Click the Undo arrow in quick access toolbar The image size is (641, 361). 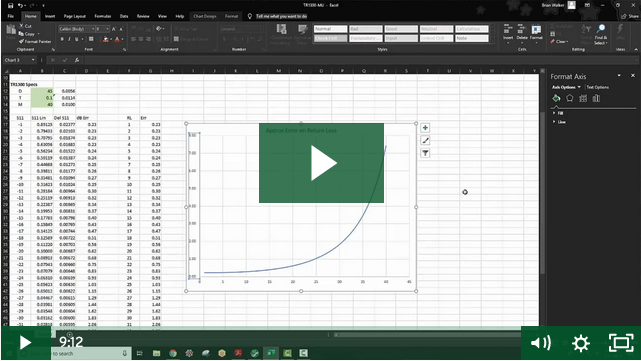coord(20,5)
